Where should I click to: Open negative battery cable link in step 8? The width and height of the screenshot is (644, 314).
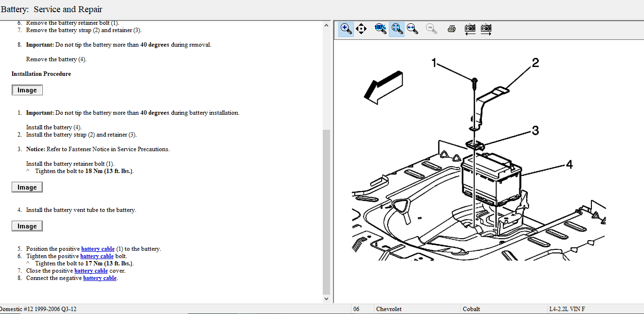100,278
